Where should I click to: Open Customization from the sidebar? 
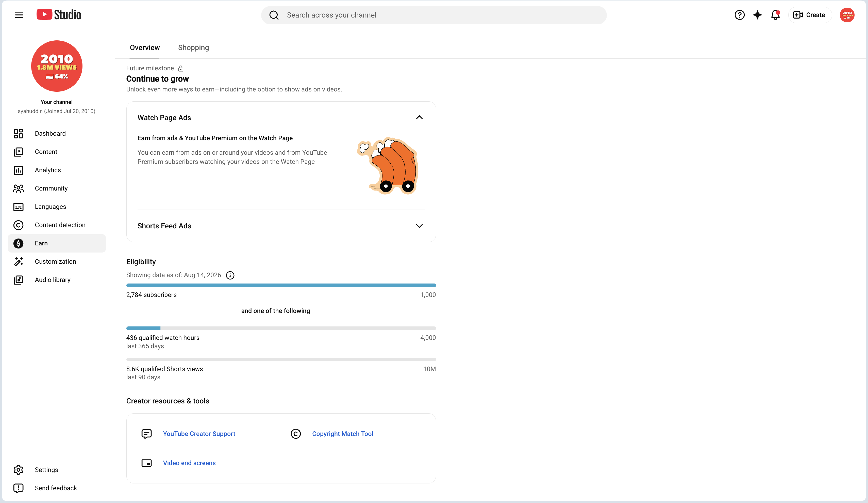[57, 261]
